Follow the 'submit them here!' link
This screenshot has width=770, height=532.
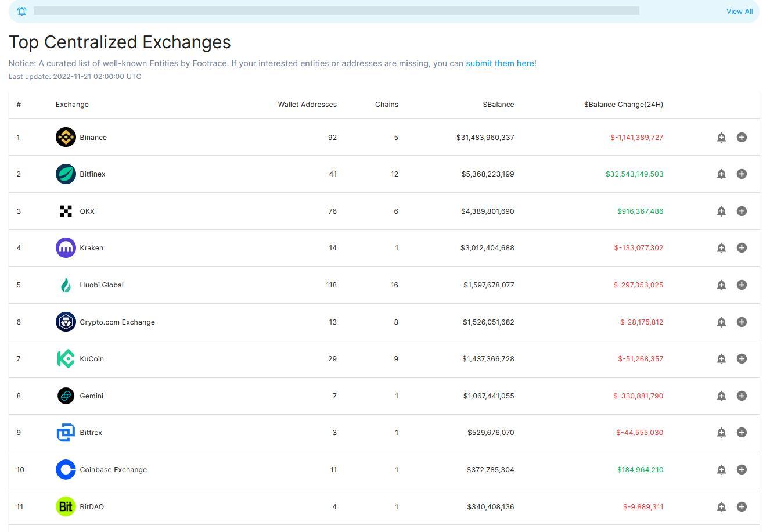[x=501, y=63]
